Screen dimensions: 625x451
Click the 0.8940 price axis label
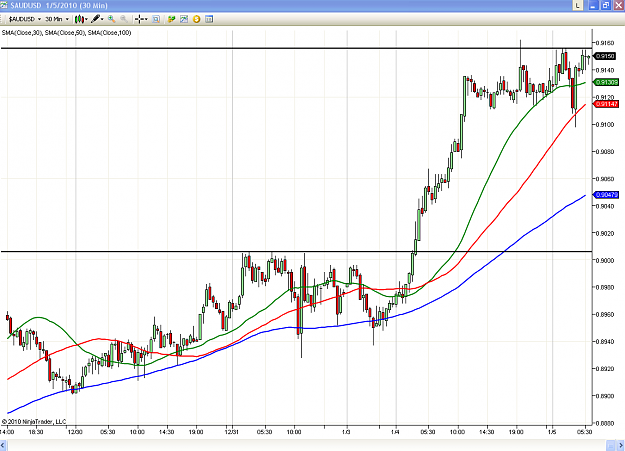tap(605, 342)
